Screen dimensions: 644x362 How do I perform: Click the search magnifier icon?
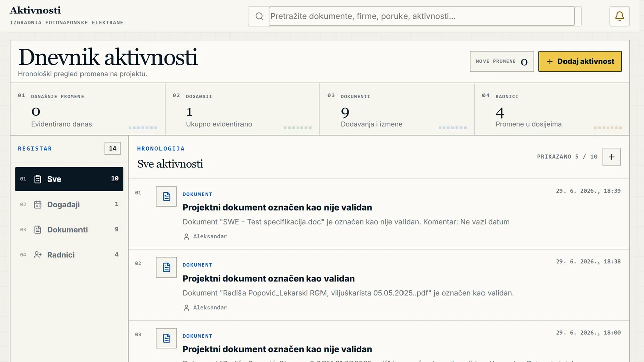[x=259, y=16]
